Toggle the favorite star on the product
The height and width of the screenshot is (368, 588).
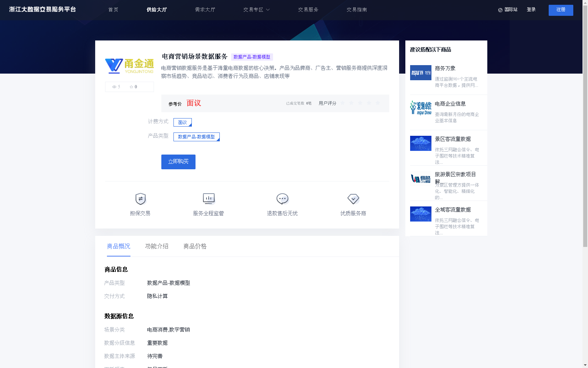[x=131, y=87]
